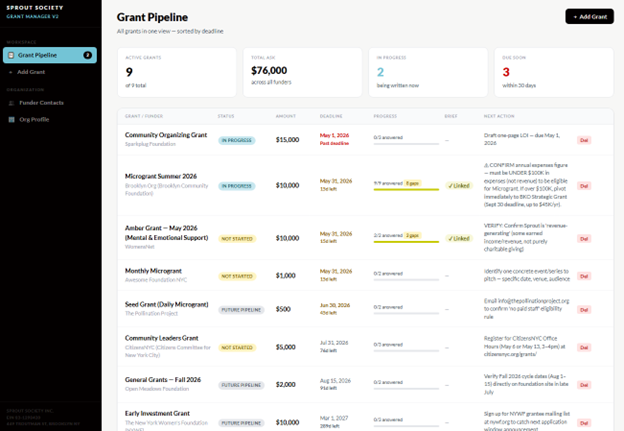Open Community Organizing Grant

(166, 135)
